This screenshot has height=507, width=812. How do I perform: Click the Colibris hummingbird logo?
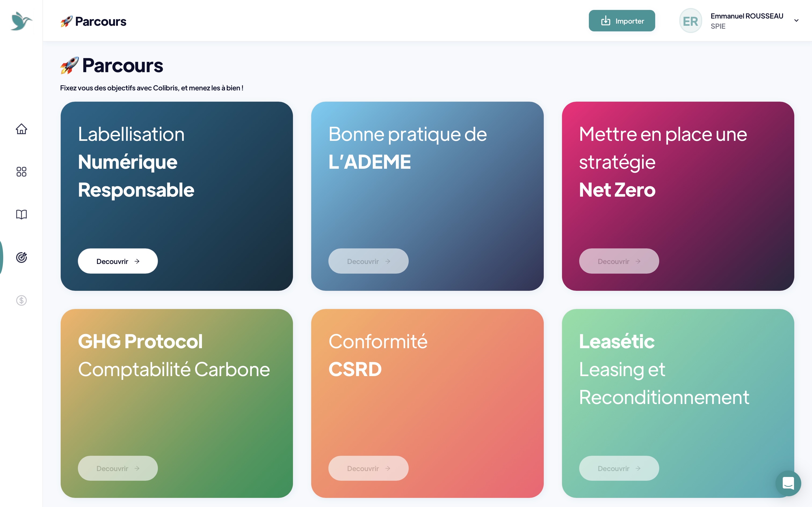(21, 21)
